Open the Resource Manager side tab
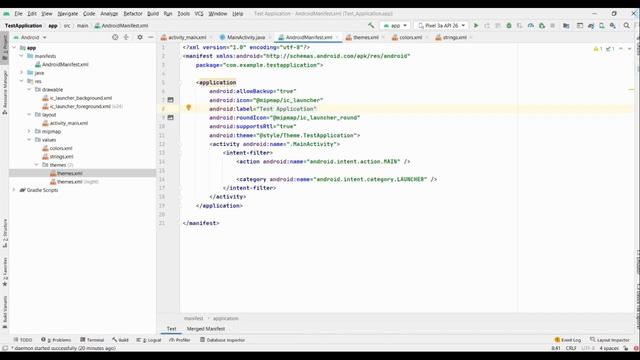This screenshot has width=640, height=360. coord(5,93)
